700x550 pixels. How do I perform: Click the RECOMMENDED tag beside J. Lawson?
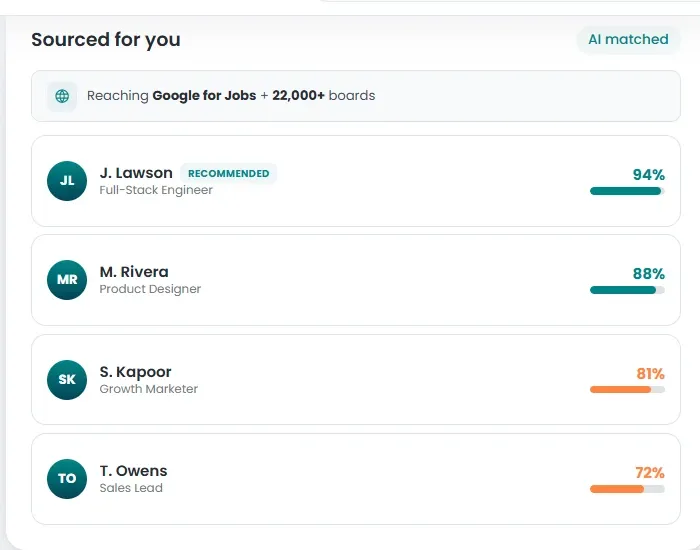coord(229,174)
